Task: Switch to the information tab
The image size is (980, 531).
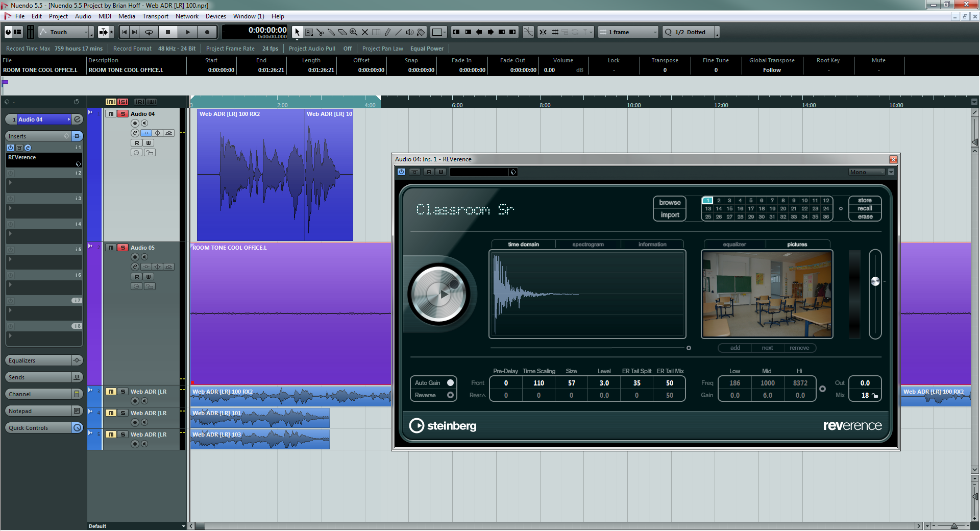Action: (x=652, y=245)
